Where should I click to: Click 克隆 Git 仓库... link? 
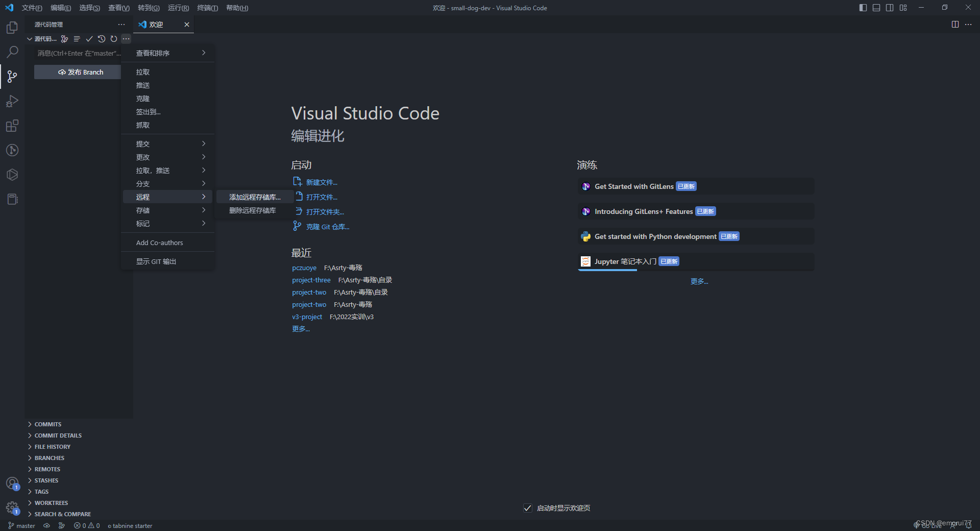pos(328,227)
